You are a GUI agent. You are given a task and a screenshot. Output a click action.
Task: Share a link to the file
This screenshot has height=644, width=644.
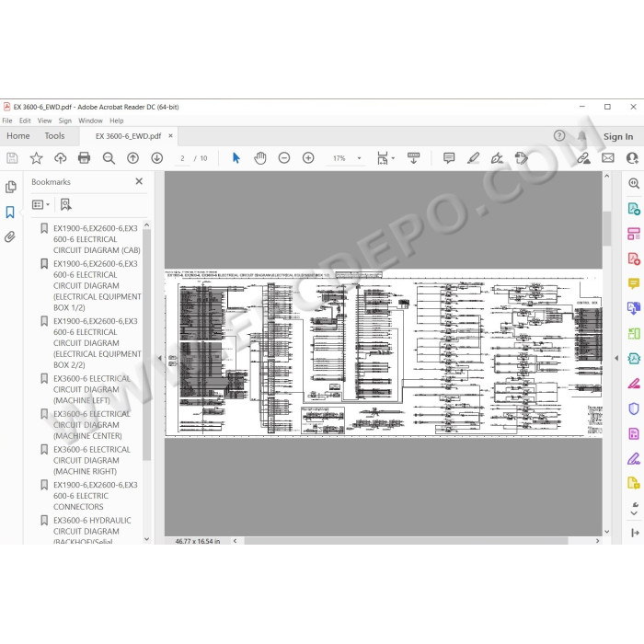(583, 158)
